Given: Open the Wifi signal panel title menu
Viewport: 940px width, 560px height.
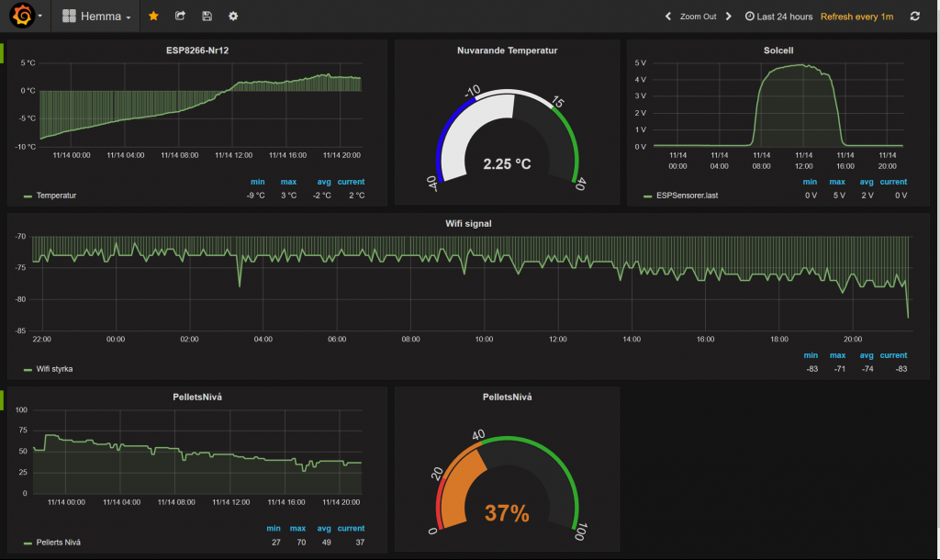Looking at the screenshot, I should pyautogui.click(x=468, y=224).
